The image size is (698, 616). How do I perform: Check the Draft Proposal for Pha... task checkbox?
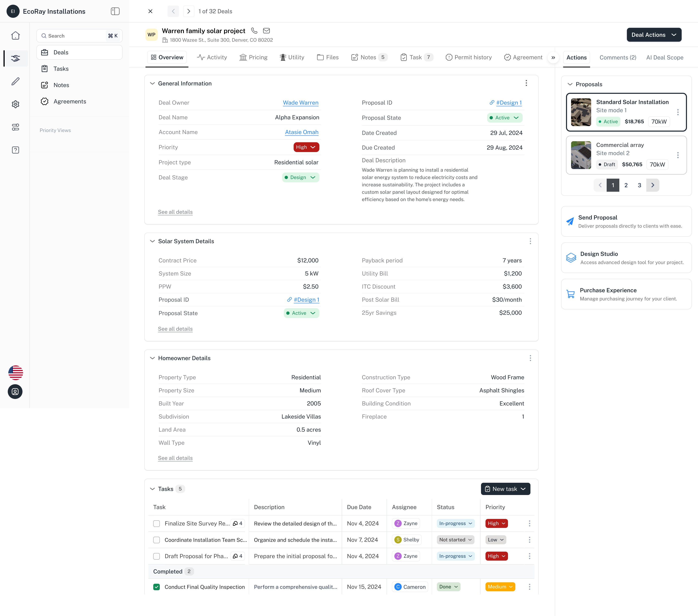coord(156,556)
